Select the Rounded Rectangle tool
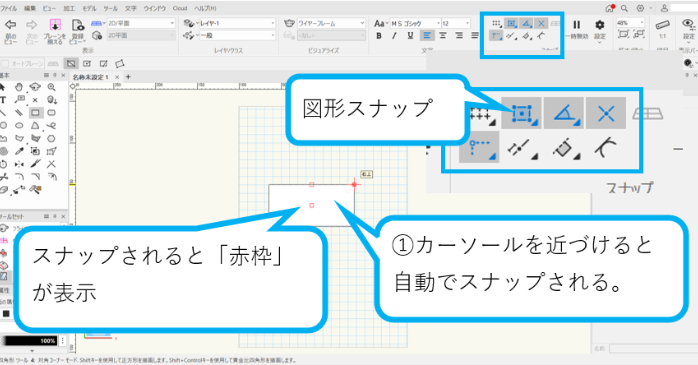Viewport: 698px width, 365px height. click(x=52, y=113)
